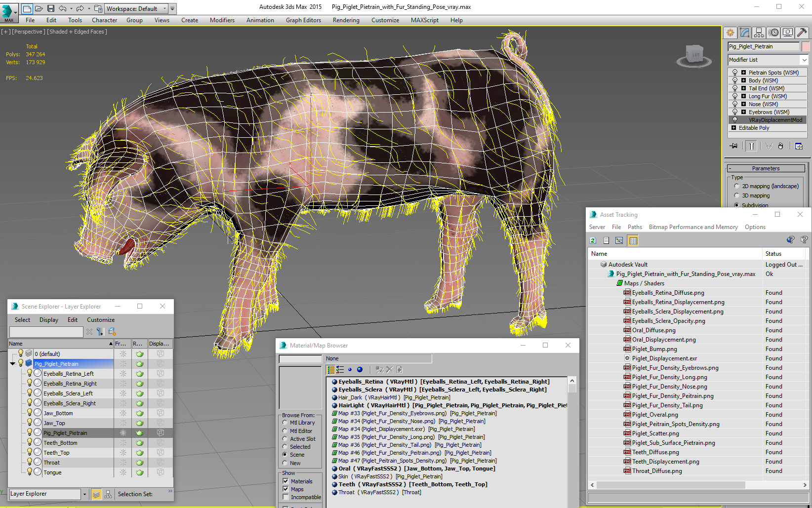
Task: Click the Table View icon in Asset Tracking toolbar
Action: coord(633,240)
